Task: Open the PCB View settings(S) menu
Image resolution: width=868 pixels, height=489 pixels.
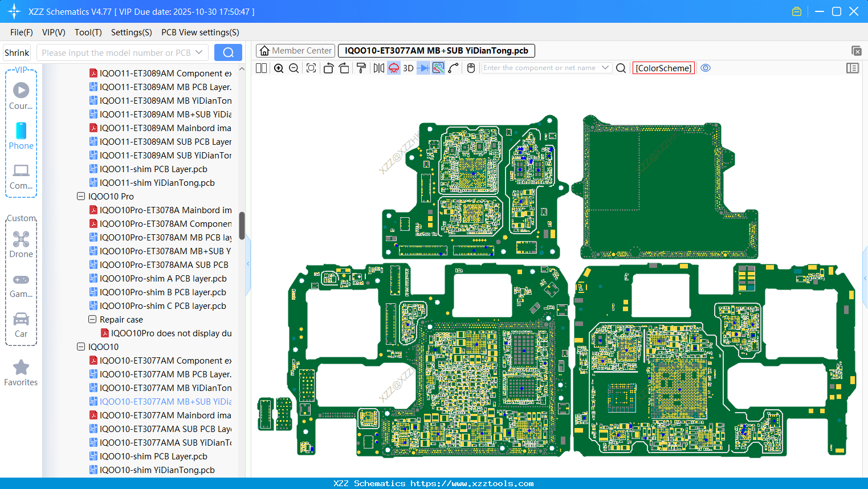Action: [x=200, y=32]
